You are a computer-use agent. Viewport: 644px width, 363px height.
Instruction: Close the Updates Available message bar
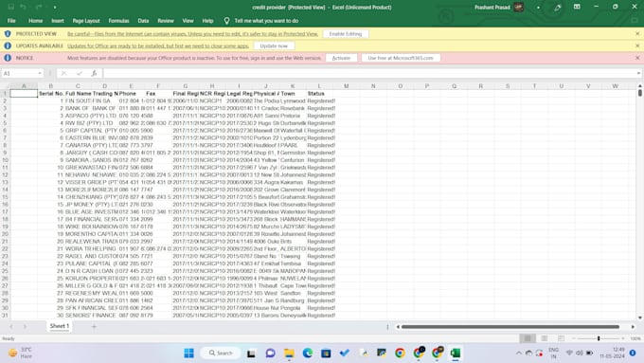coord(637,45)
